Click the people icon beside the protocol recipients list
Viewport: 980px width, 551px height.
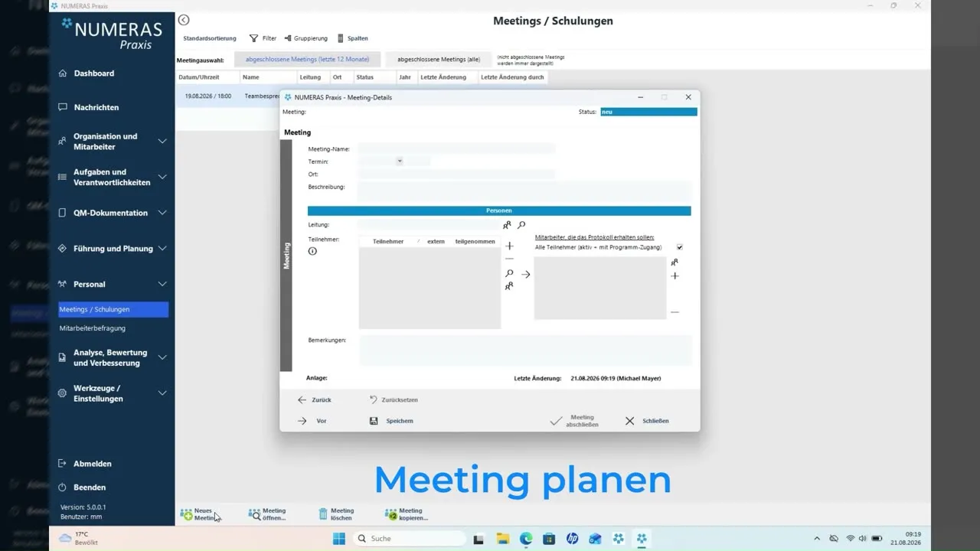pyautogui.click(x=675, y=262)
